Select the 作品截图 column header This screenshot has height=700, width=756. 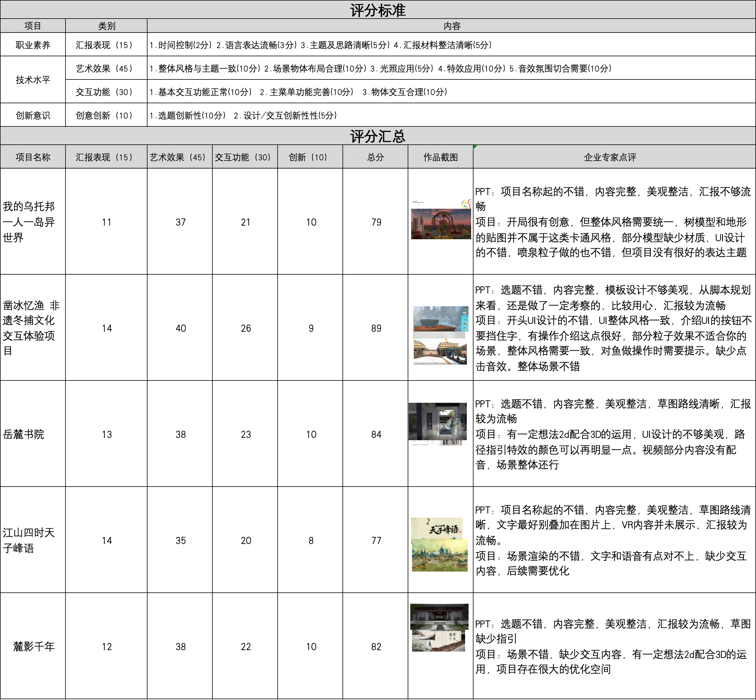tap(440, 157)
